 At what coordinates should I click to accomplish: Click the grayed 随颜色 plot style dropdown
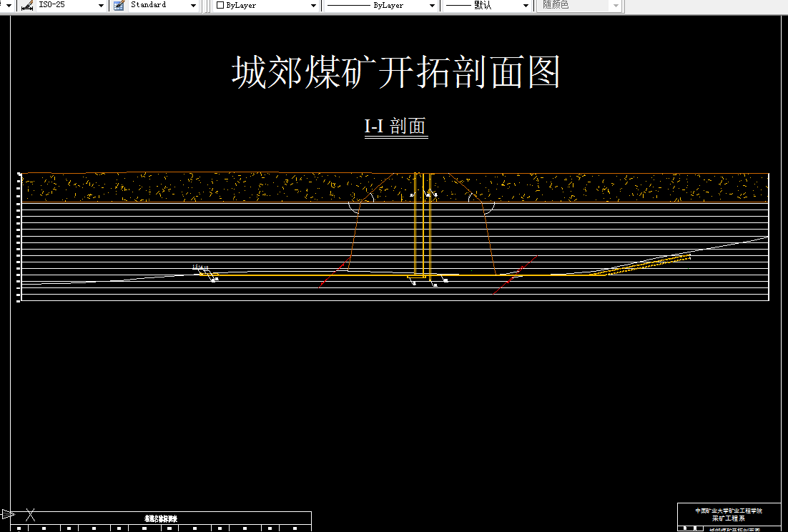click(x=616, y=6)
